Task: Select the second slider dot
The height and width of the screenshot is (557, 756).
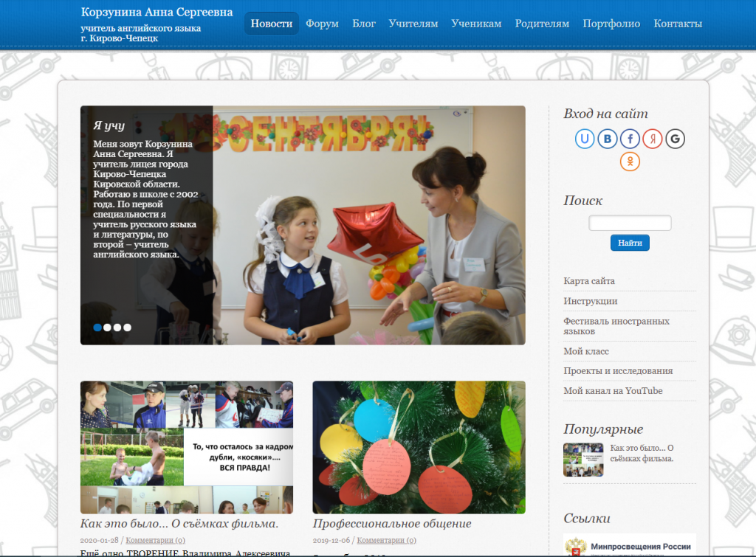Action: [107, 328]
